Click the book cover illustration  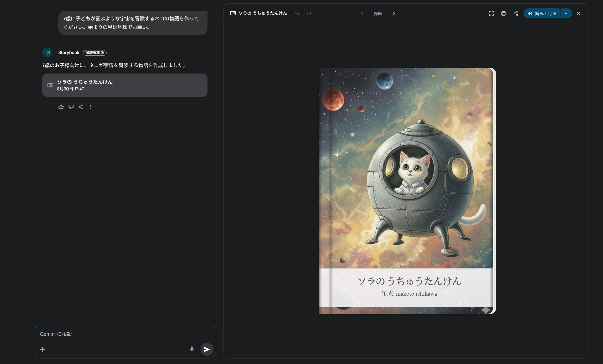coord(406,171)
